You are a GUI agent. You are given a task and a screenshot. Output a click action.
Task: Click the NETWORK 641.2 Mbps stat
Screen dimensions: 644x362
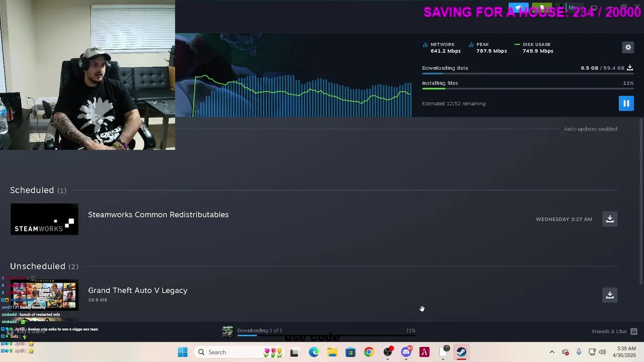point(442,48)
